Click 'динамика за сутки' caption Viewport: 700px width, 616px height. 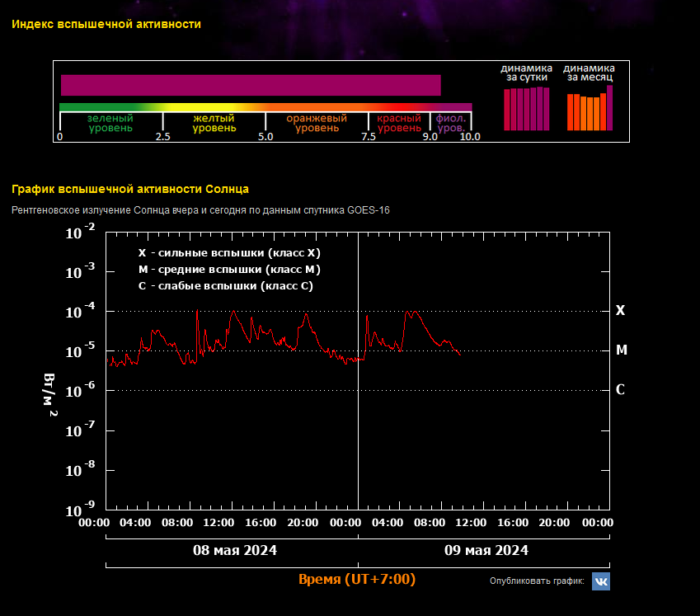(526, 73)
